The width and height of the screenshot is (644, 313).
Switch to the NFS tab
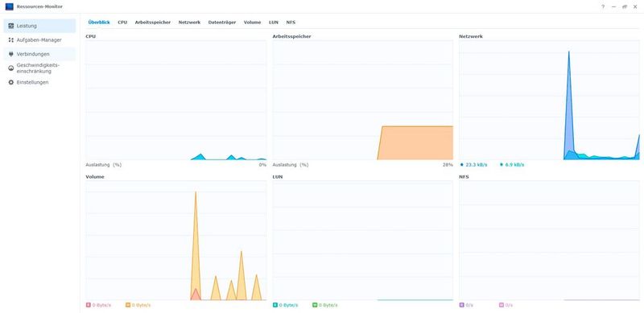coord(291,23)
